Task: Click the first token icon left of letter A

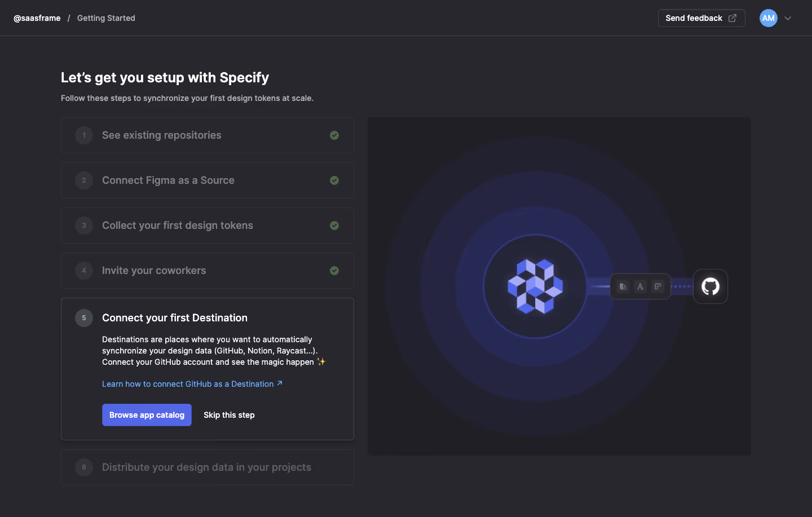Action: pos(623,286)
